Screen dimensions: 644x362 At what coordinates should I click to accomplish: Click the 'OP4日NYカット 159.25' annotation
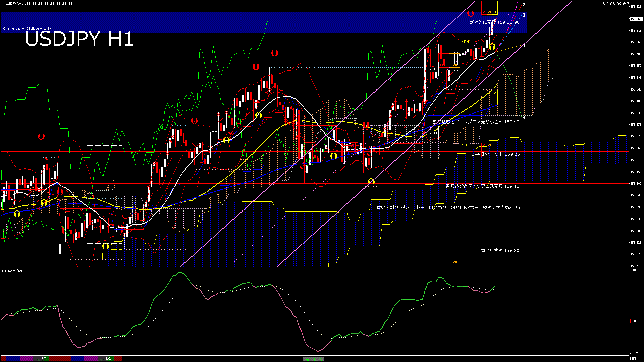click(x=495, y=154)
